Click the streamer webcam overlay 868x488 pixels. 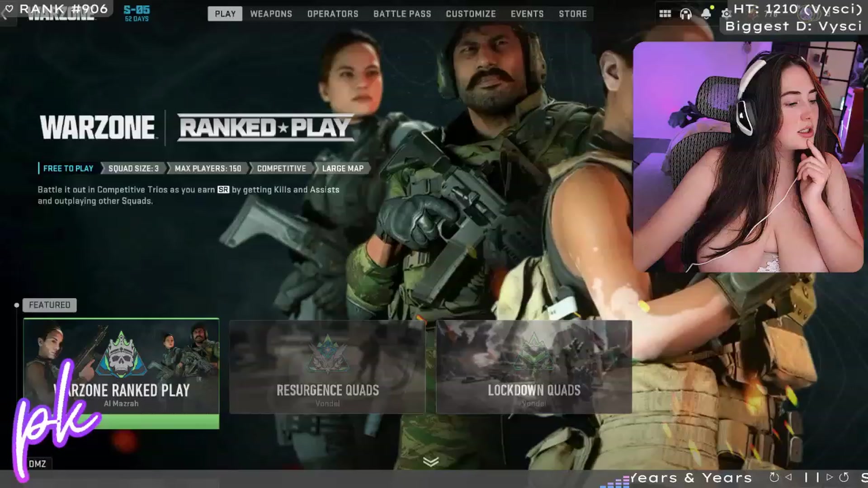(x=748, y=157)
